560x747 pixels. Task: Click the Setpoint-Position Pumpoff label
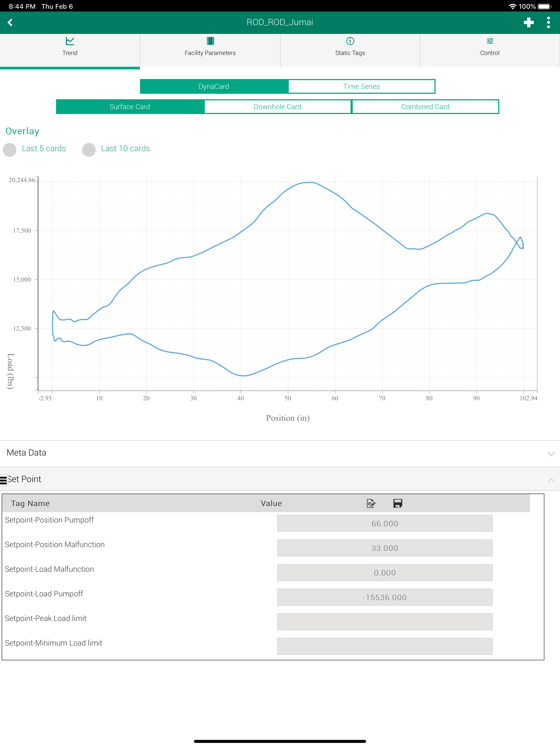[49, 520]
